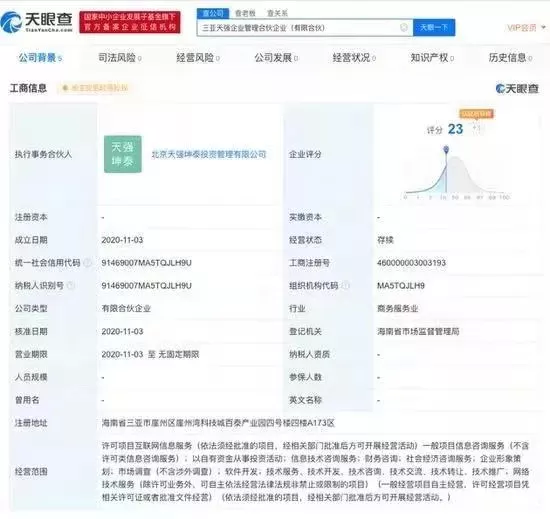The width and height of the screenshot is (550, 519).
Task: Click the 天眼一下 search button
Action: (x=434, y=27)
